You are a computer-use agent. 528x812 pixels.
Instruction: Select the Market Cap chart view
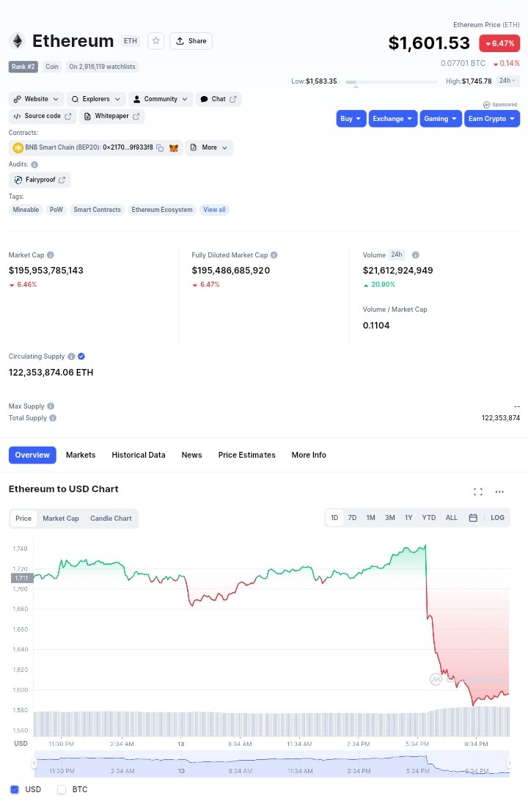[x=61, y=519]
